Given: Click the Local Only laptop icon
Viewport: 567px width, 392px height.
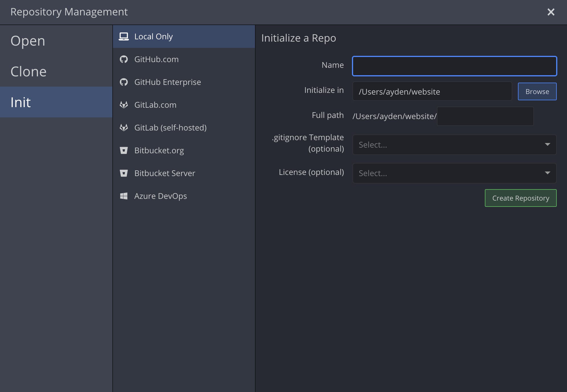Looking at the screenshot, I should click(124, 36).
